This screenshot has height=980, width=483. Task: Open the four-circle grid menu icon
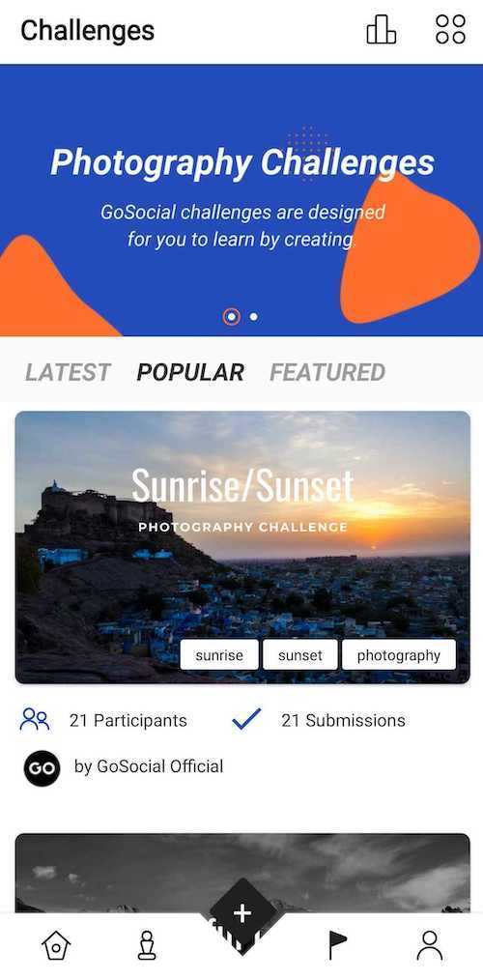[450, 29]
